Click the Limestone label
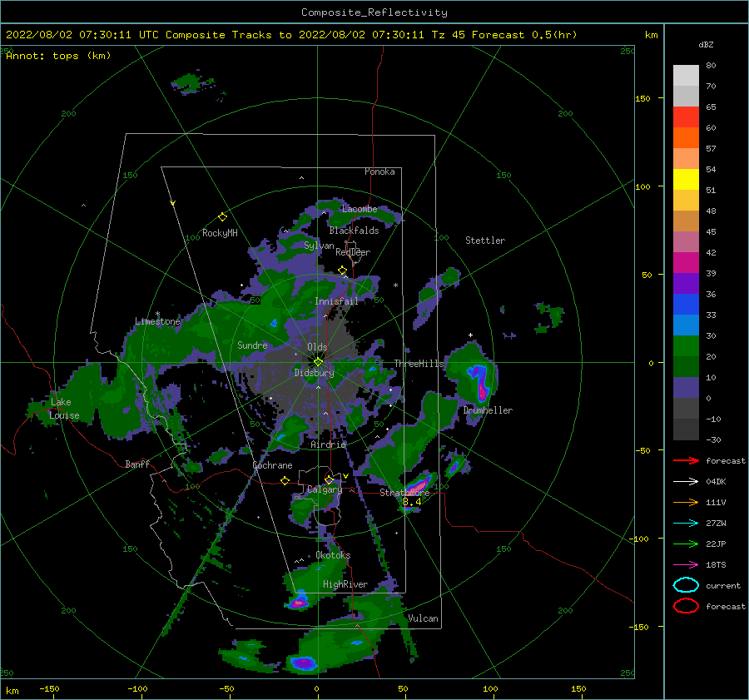Viewport: 749px width, 700px height. pos(157,321)
